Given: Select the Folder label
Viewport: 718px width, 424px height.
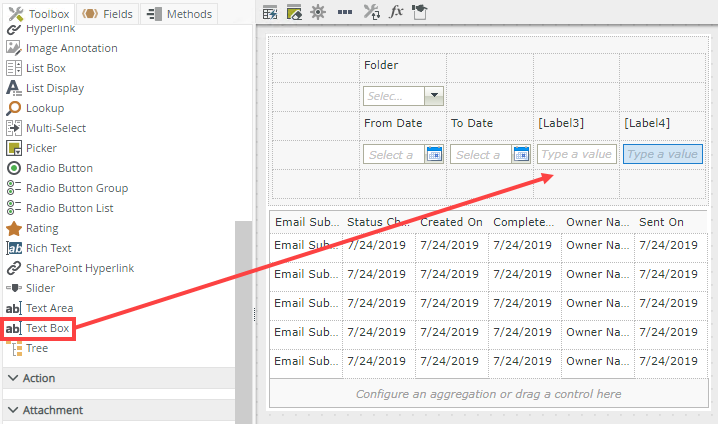Looking at the screenshot, I should [x=381, y=65].
